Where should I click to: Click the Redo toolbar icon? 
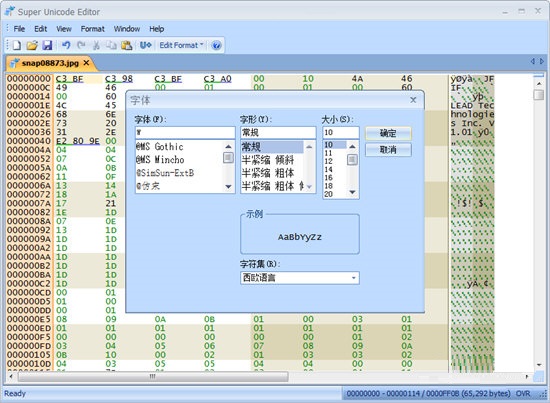pos(81,45)
